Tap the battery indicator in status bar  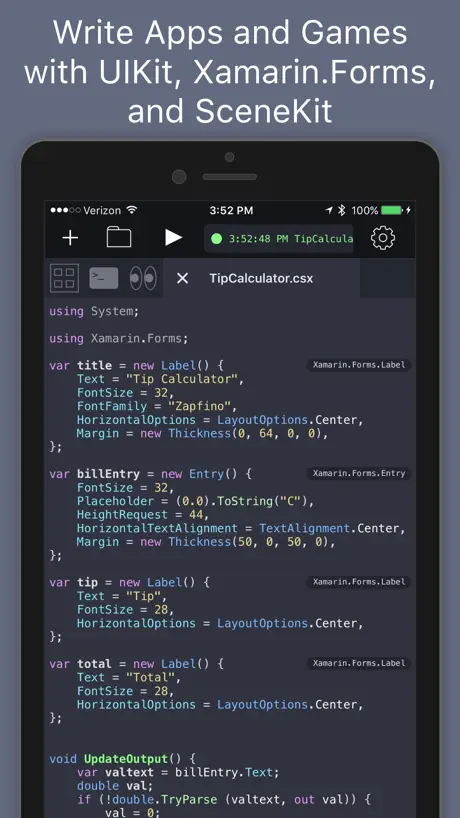(392, 211)
